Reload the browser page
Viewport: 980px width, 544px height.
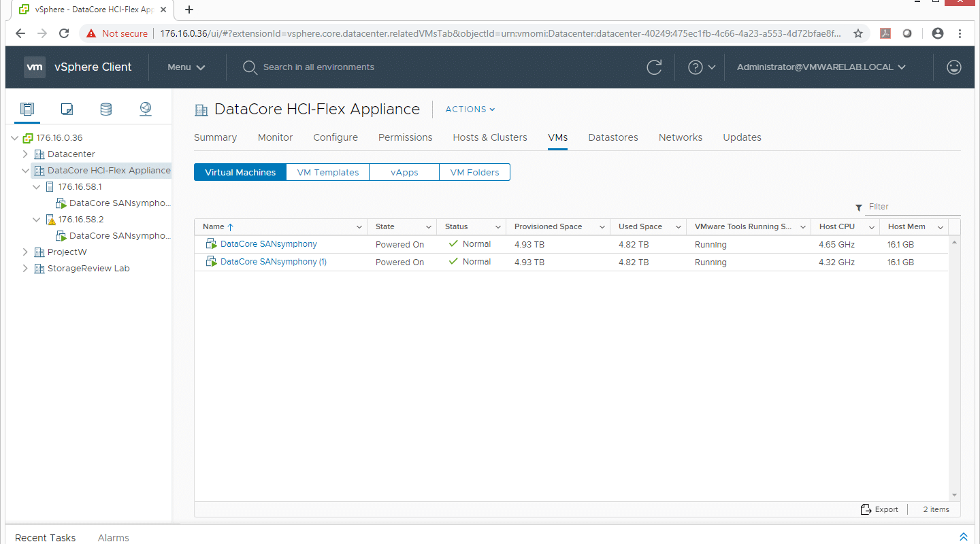tap(64, 33)
